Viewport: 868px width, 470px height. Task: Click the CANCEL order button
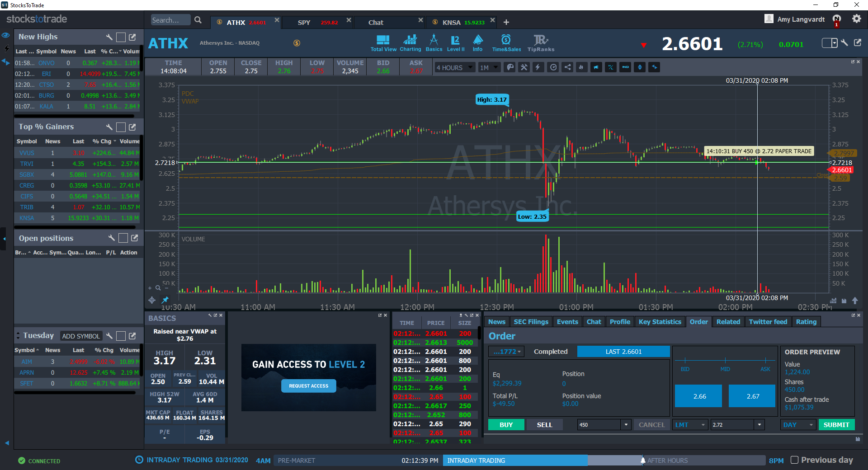click(651, 425)
